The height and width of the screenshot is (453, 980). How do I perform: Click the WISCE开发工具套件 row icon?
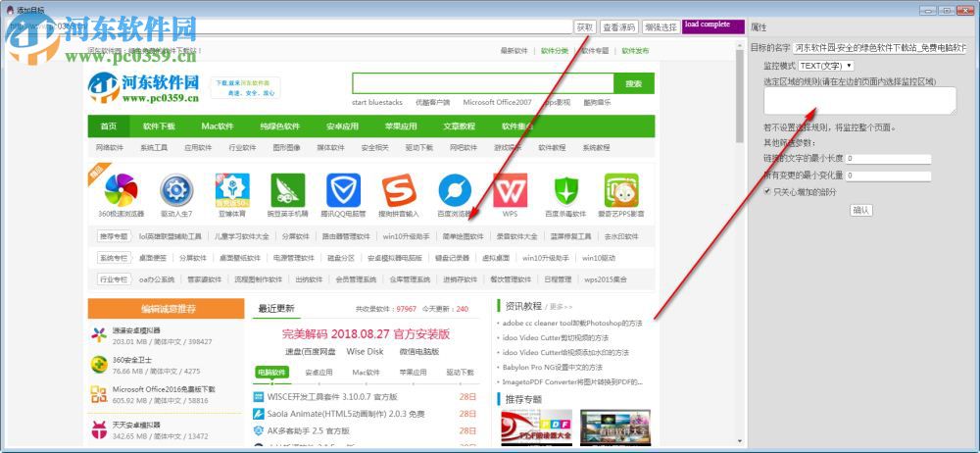click(x=258, y=397)
